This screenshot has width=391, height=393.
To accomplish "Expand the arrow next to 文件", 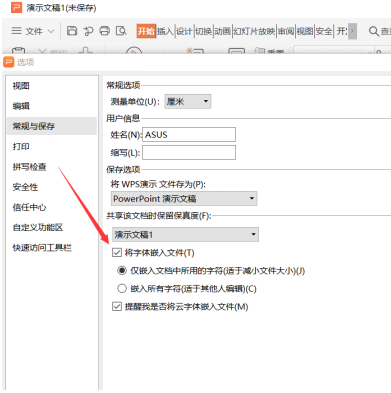I will [51, 31].
